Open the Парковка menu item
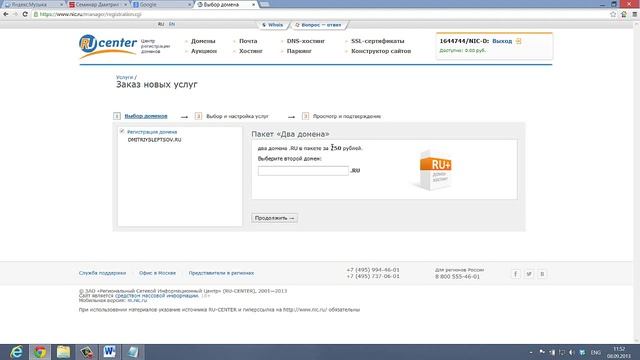This screenshot has height=360, width=640. tap(299, 51)
